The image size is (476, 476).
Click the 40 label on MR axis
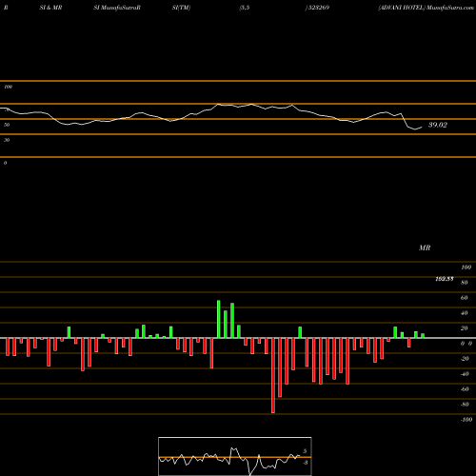click(x=464, y=313)
